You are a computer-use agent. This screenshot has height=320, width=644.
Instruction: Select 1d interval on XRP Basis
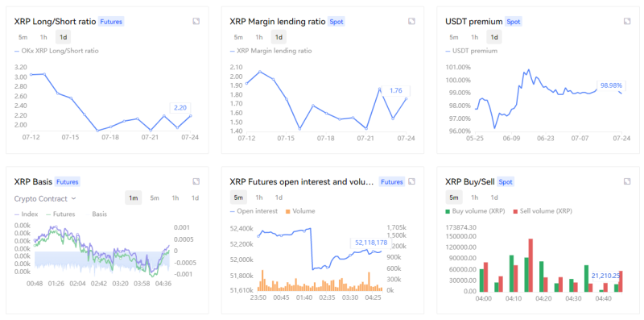point(195,197)
